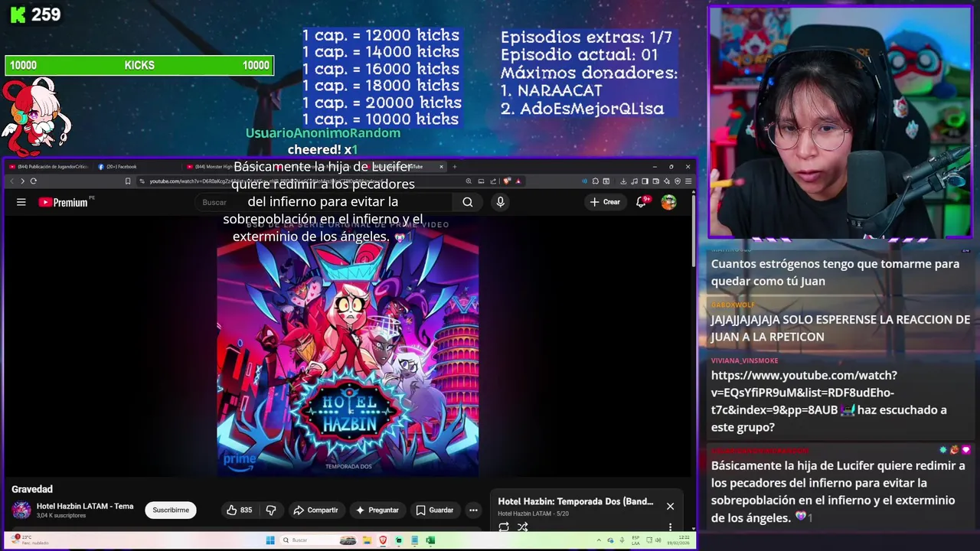Viewport: 980px width, 551px height.
Task: Dislike the Gravedad video
Action: [270, 510]
